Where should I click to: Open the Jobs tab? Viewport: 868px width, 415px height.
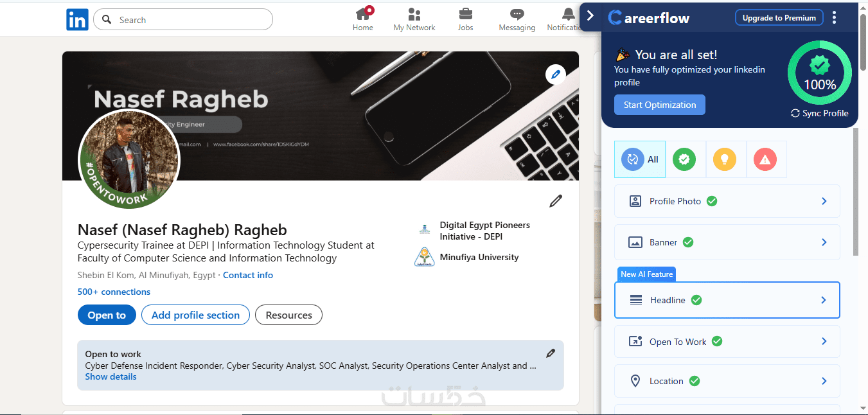click(x=466, y=20)
